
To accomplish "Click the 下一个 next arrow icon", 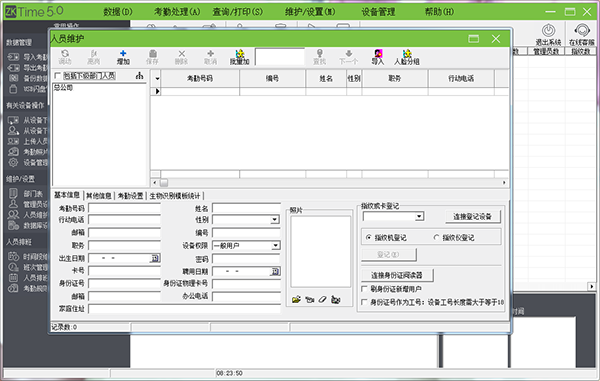I will pyautogui.click(x=349, y=54).
